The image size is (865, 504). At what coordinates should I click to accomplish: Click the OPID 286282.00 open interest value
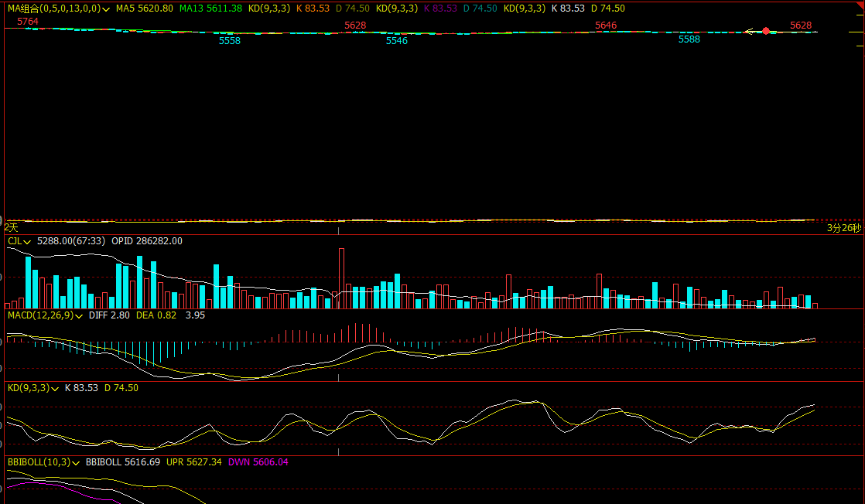point(147,241)
